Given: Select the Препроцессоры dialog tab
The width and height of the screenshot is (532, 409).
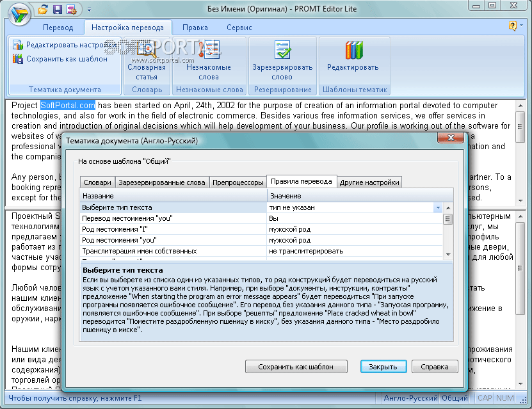Looking at the screenshot, I should pyautogui.click(x=238, y=182).
